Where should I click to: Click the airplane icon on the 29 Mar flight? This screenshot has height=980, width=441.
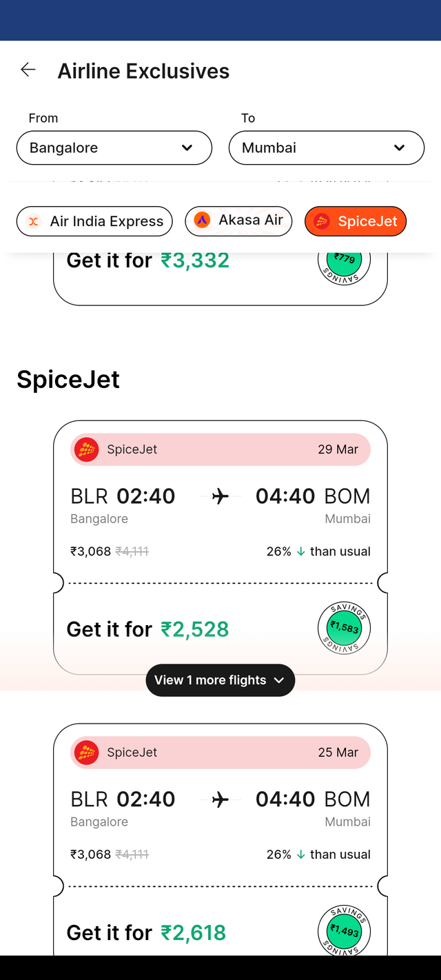[220, 496]
